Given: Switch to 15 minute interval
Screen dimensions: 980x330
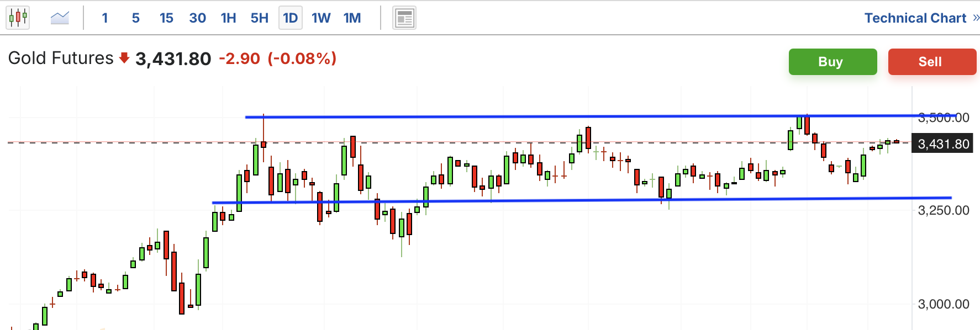Looking at the screenshot, I should [x=166, y=18].
